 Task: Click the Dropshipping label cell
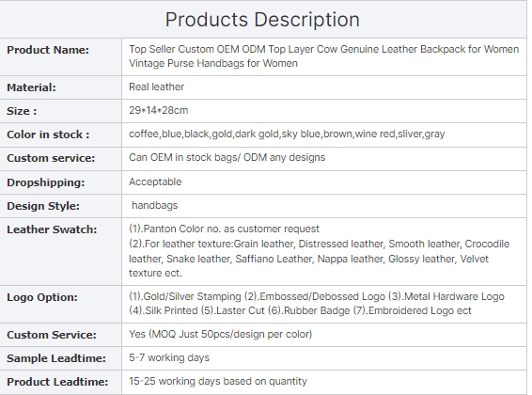click(61, 182)
